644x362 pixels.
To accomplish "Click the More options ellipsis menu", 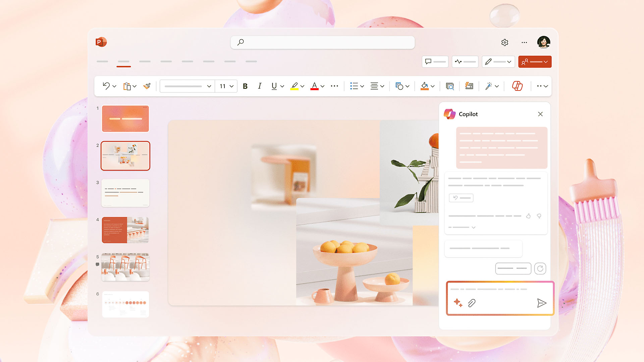I will click(524, 43).
